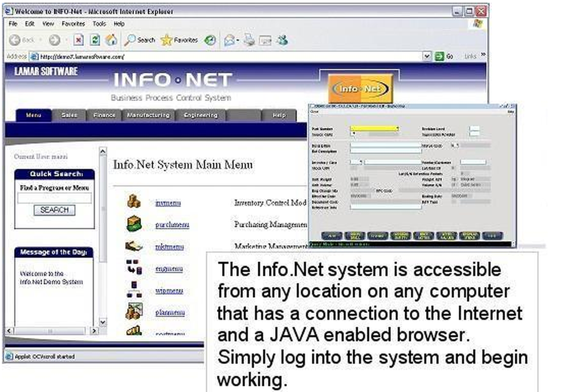Refresh the page using the toolbar icon
The width and height of the screenshot is (565, 392).
[x=94, y=40]
